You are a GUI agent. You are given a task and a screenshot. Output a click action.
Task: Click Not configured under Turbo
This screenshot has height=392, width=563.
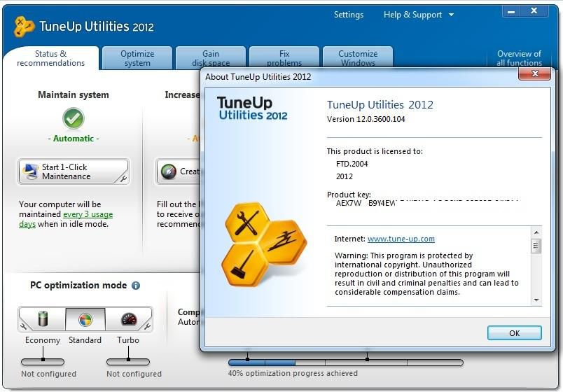[x=134, y=374]
